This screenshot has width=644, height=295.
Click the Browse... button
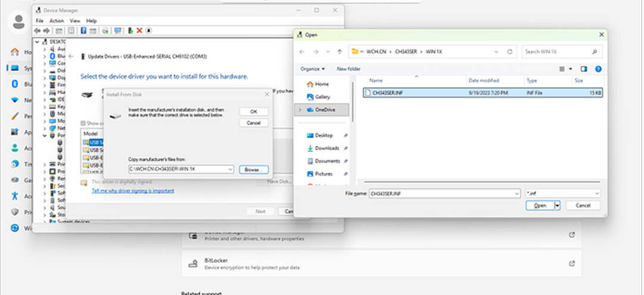point(253,169)
